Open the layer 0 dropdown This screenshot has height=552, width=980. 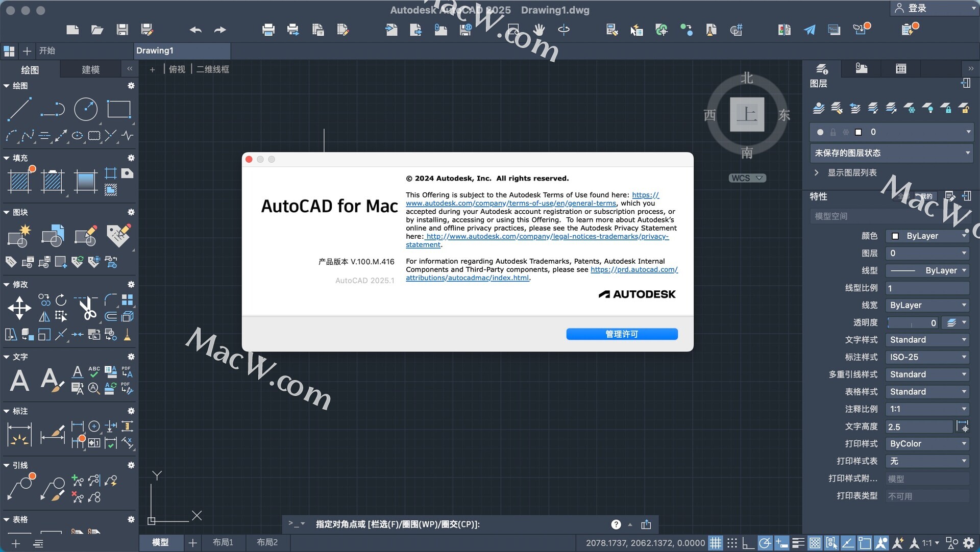968,132
